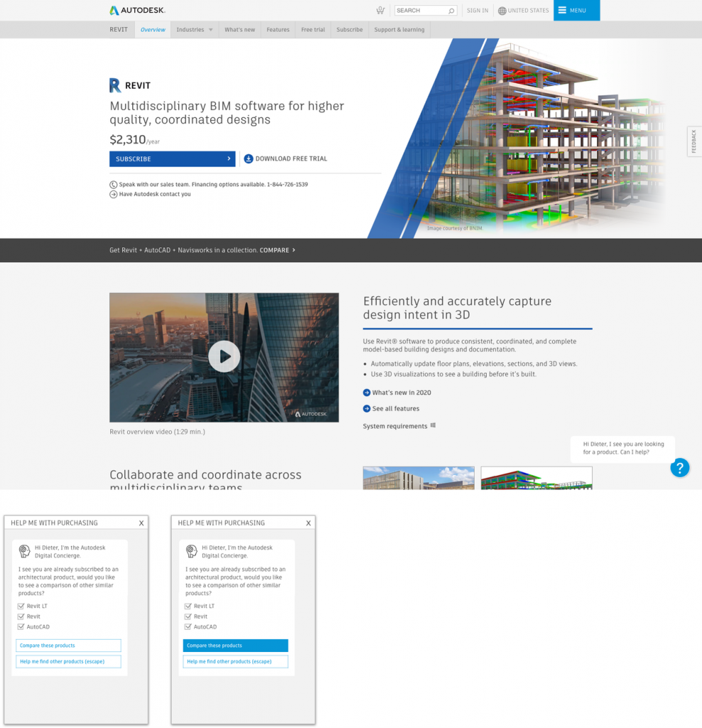Play the Revit overview video

pos(224,357)
